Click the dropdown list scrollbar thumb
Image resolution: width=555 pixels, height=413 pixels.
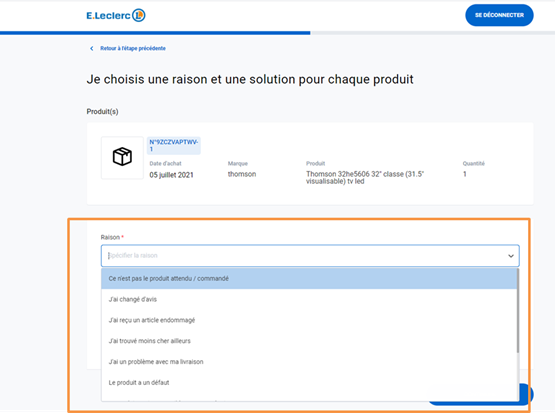tap(518, 311)
